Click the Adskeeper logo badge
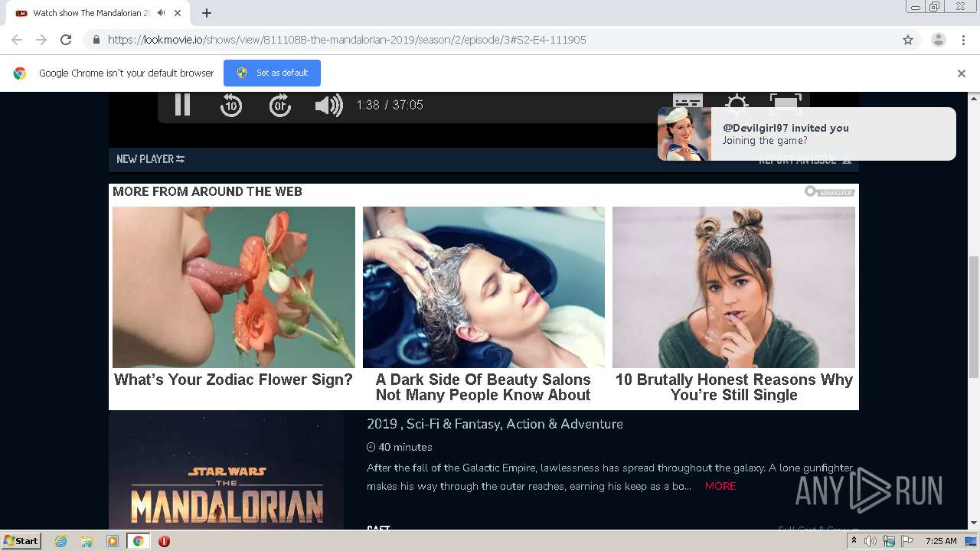This screenshot has width=980, height=551. click(x=830, y=191)
